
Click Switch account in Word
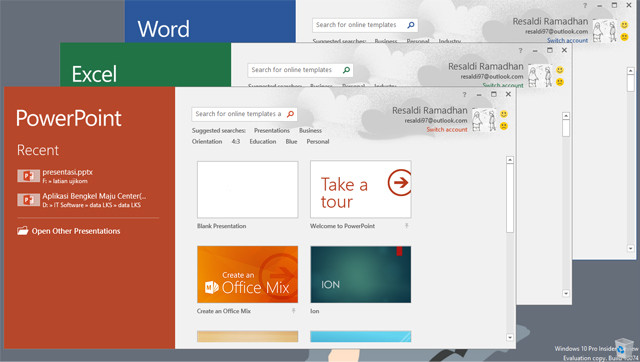pyautogui.click(x=567, y=40)
